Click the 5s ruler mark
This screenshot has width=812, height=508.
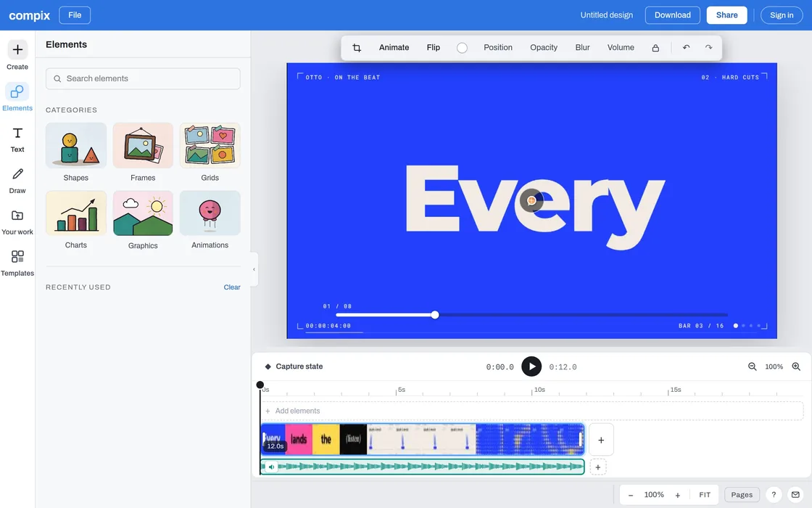coord(402,390)
